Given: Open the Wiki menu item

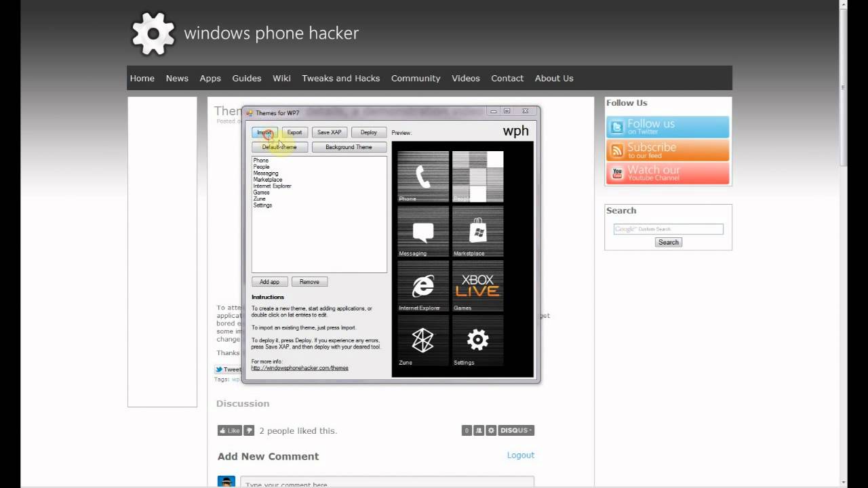Looking at the screenshot, I should point(282,78).
